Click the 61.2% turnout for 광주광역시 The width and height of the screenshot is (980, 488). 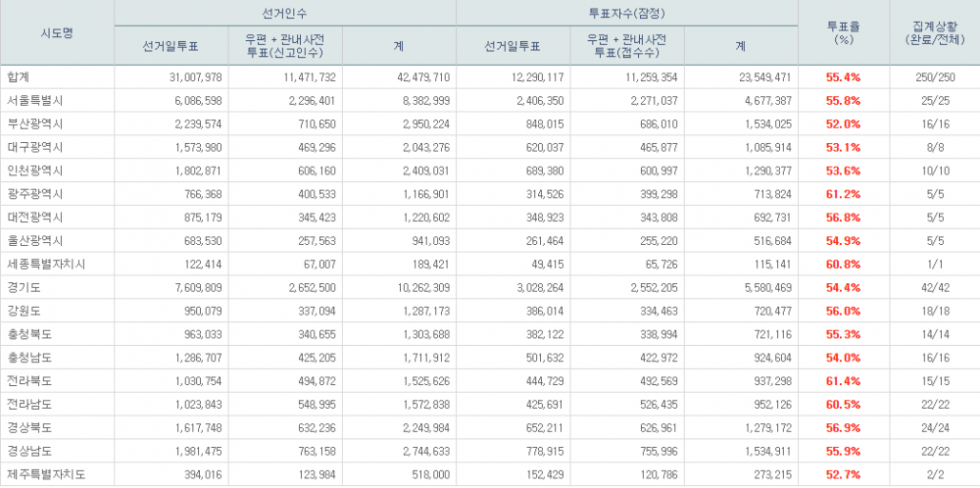(x=845, y=194)
